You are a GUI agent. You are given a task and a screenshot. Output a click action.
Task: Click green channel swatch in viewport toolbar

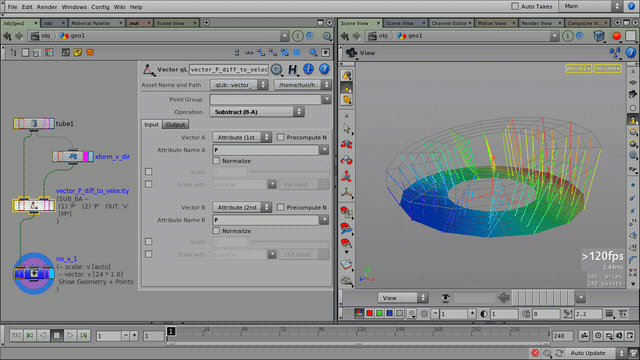click(380, 313)
